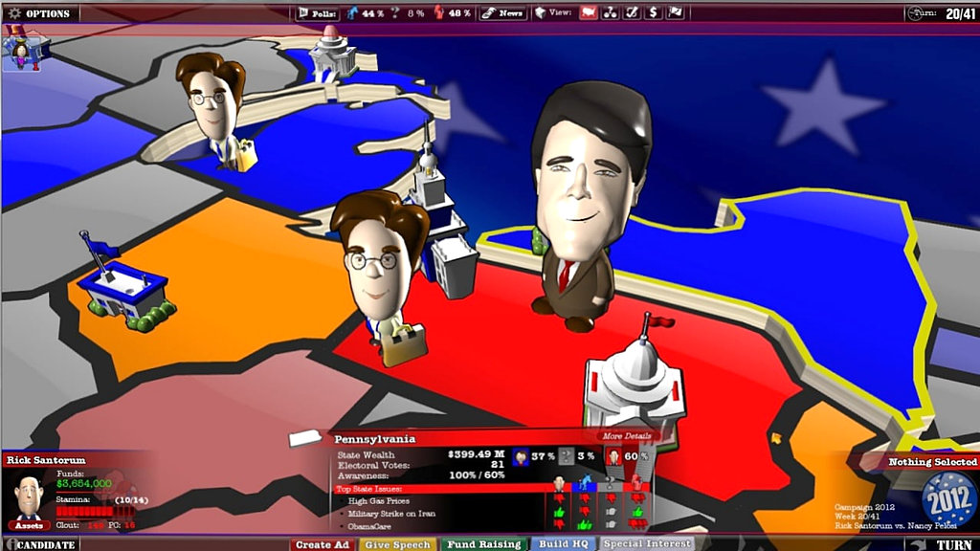The height and width of the screenshot is (551, 980).
Task: Switch to the dollar sign wealth view
Action: (x=653, y=12)
